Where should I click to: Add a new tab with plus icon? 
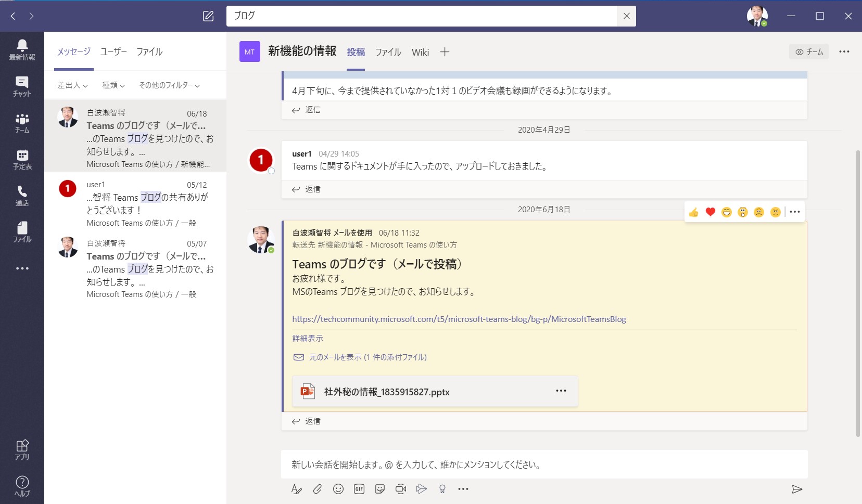(445, 52)
